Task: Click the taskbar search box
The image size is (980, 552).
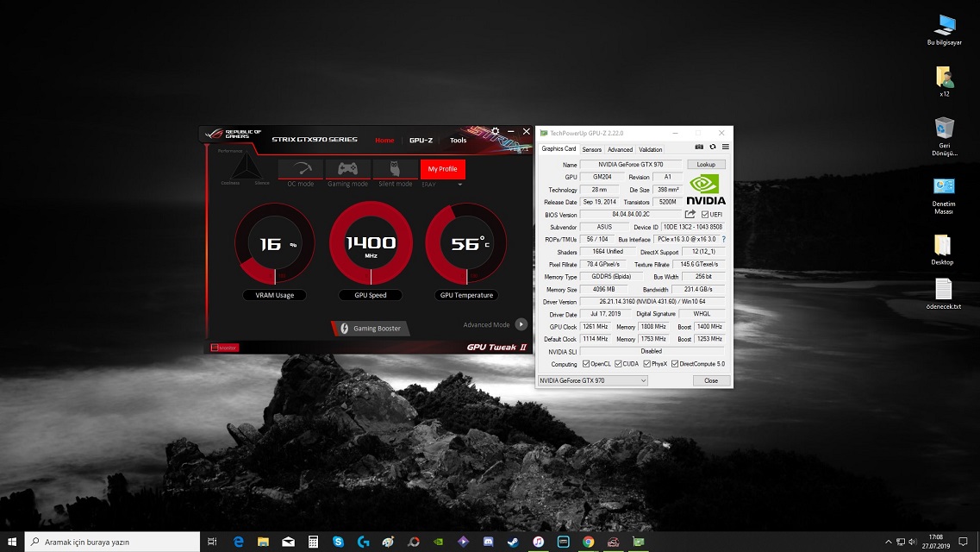Action: coord(113,542)
